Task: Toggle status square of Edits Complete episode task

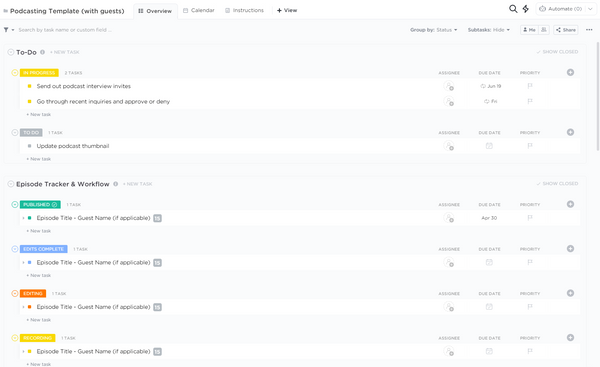Action: point(29,262)
